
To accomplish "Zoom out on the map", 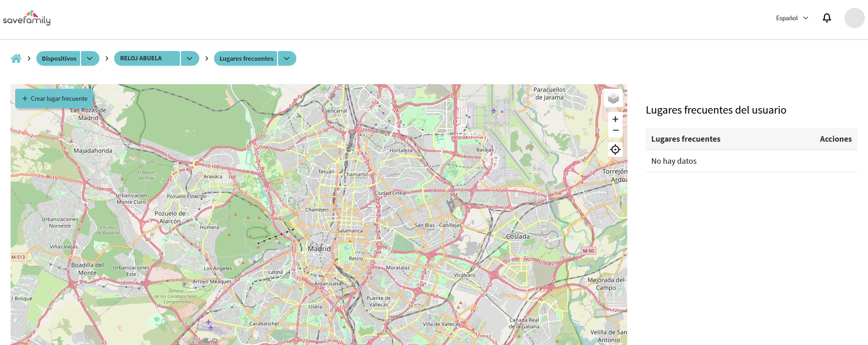I will 615,131.
